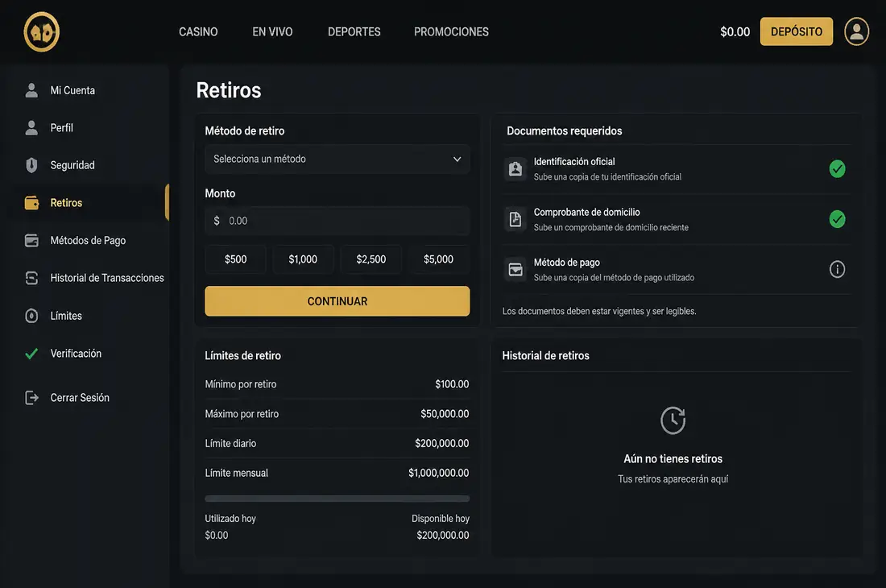Click the Verificación checkmark icon

click(31, 354)
